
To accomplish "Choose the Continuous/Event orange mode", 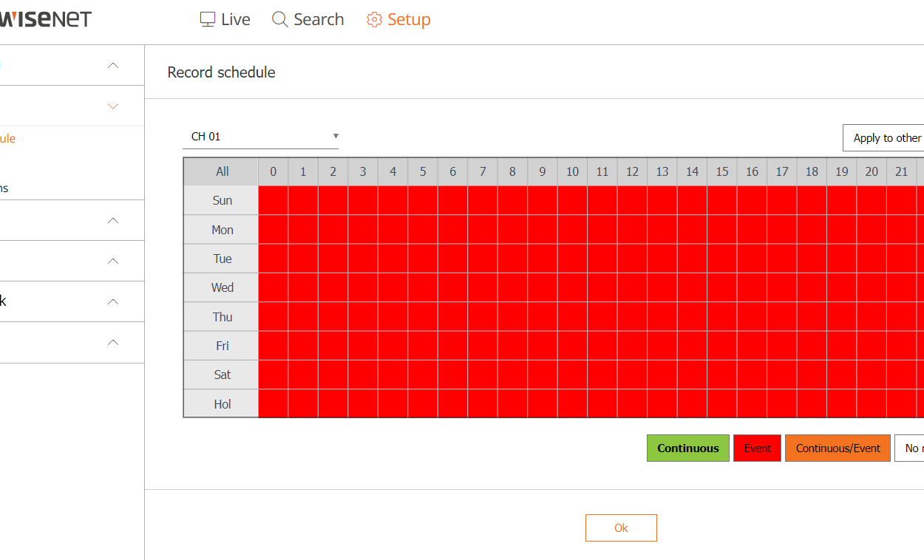I will (838, 448).
